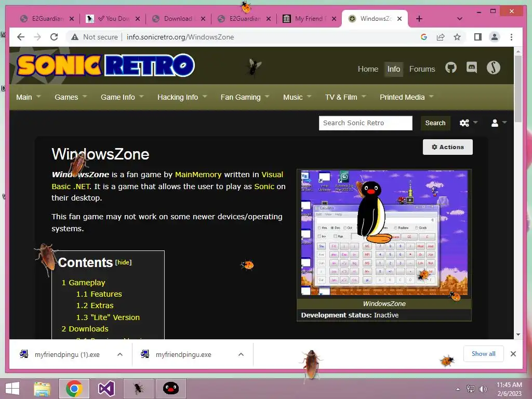Image resolution: width=532 pixels, height=399 pixels.
Task: Open the Game Info nav dropdown
Action: coord(123,97)
